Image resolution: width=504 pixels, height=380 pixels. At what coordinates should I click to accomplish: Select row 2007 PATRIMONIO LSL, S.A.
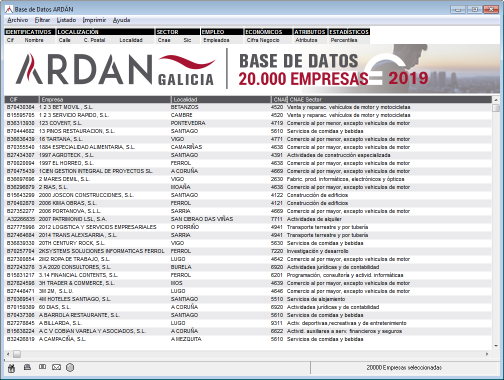coord(248,219)
